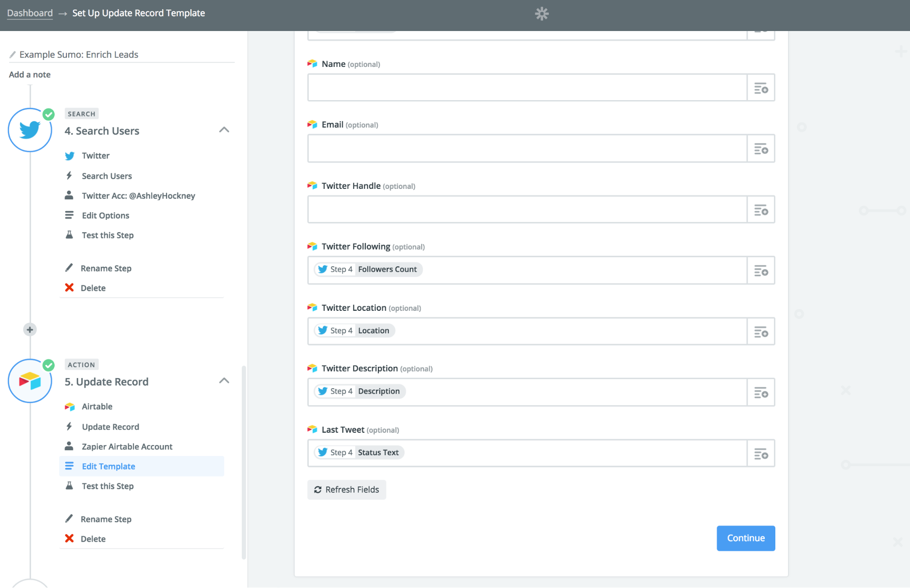
Task: Open insert-field icon for Twitter Location field
Action: 761,332
